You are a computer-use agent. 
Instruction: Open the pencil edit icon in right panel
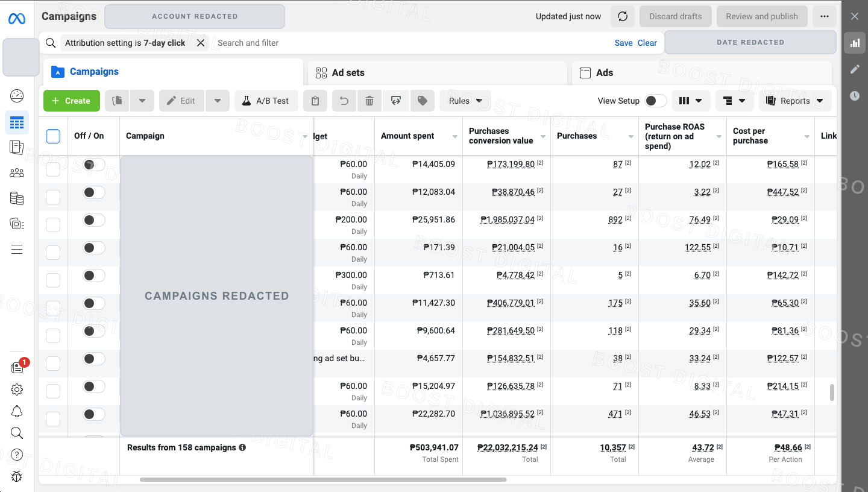point(855,69)
